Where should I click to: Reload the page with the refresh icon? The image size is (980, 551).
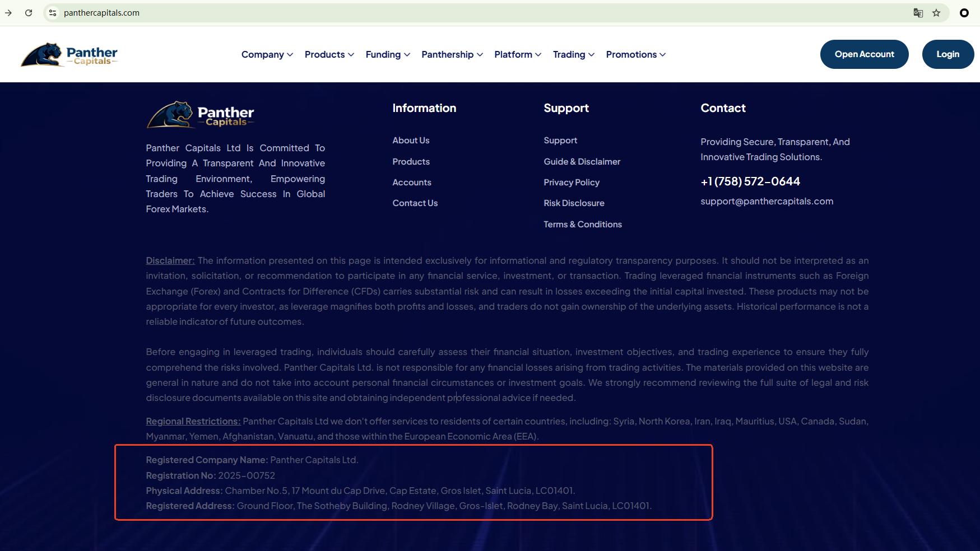click(29, 13)
